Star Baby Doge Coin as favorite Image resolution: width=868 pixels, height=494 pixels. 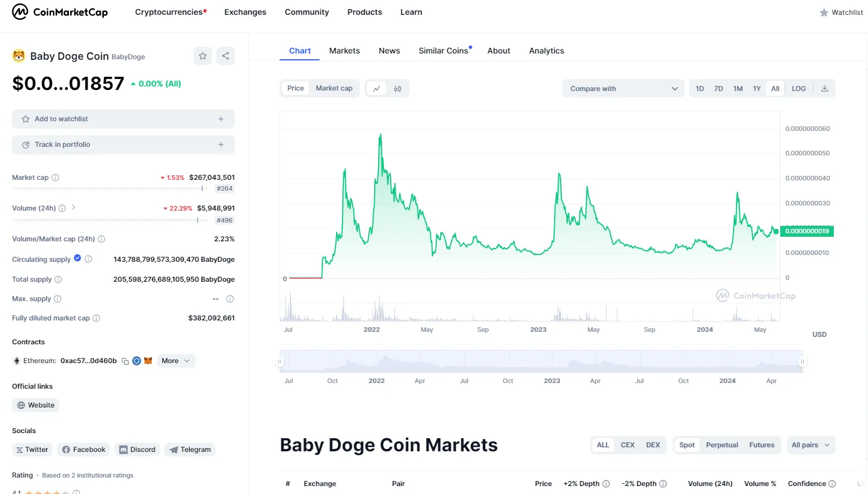[x=202, y=56]
